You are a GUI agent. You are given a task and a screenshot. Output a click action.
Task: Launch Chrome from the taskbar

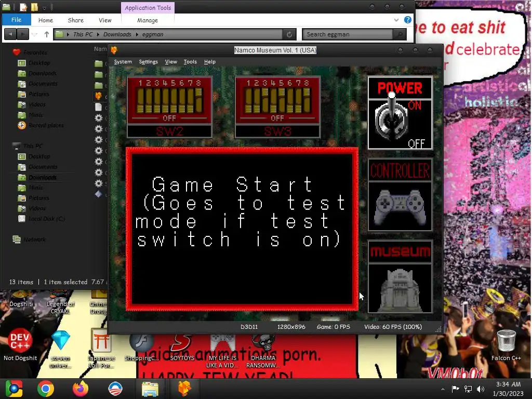[x=46, y=389]
